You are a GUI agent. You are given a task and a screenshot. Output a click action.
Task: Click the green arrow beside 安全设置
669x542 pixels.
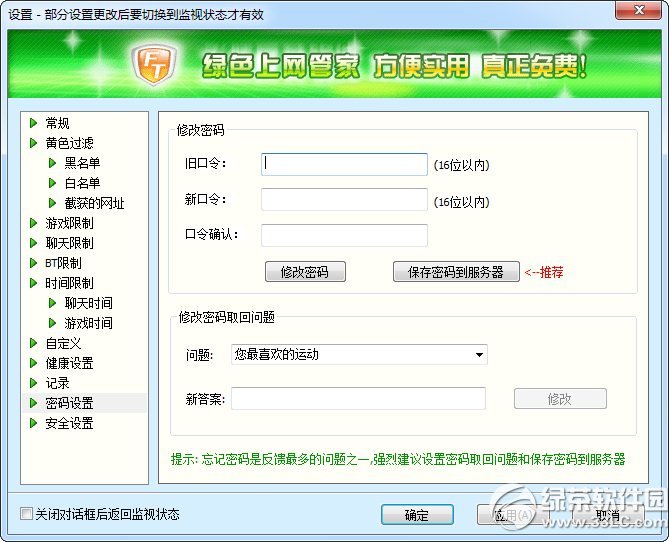(33, 423)
